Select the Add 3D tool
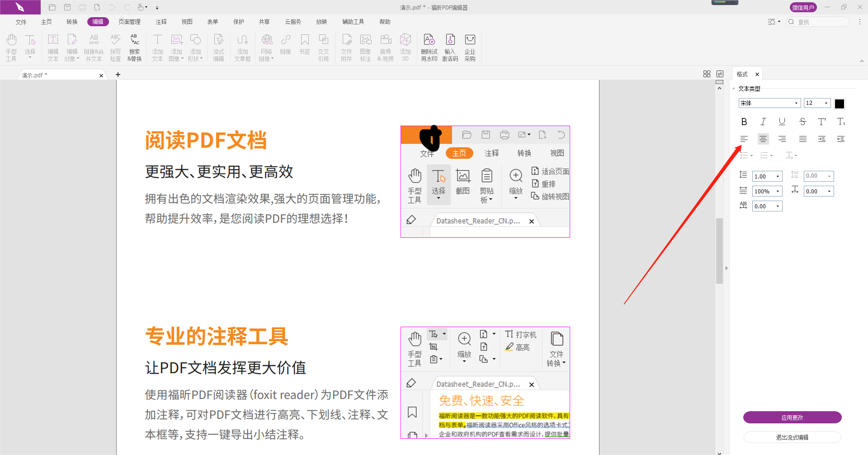The image size is (868, 455). tap(405, 47)
